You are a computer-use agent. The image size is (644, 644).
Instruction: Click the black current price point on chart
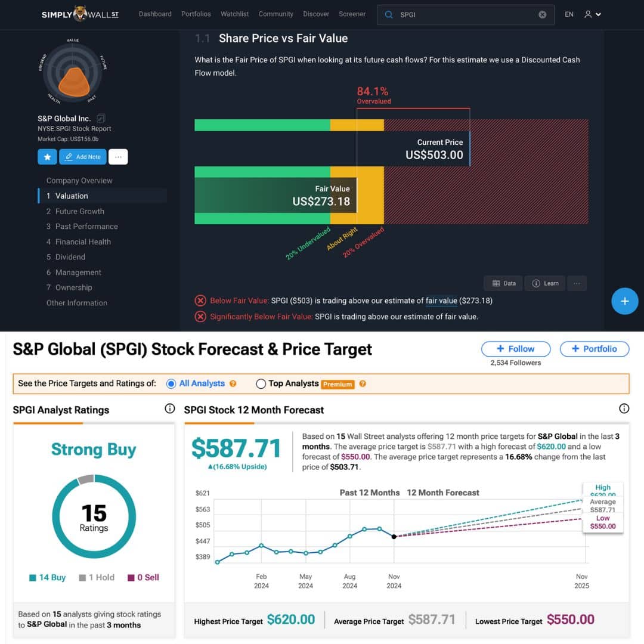pyautogui.click(x=394, y=537)
